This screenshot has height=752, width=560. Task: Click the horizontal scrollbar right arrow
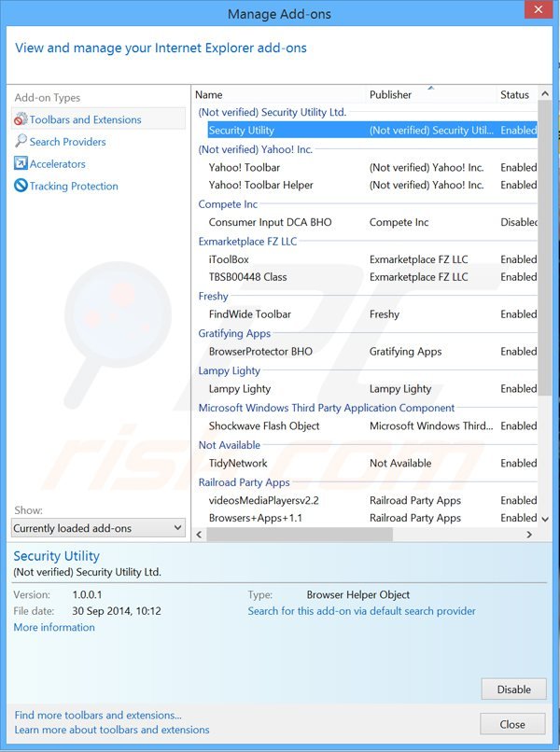coord(529,536)
